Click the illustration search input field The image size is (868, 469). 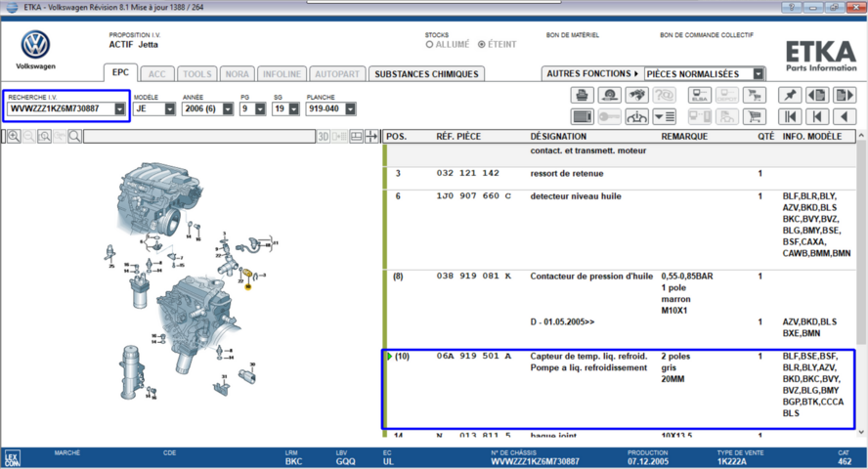click(x=199, y=136)
